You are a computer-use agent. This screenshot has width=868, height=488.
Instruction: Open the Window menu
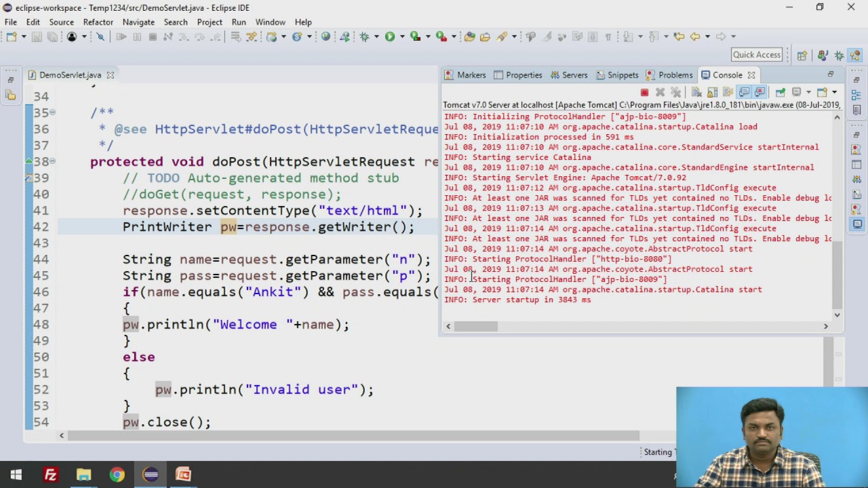270,22
